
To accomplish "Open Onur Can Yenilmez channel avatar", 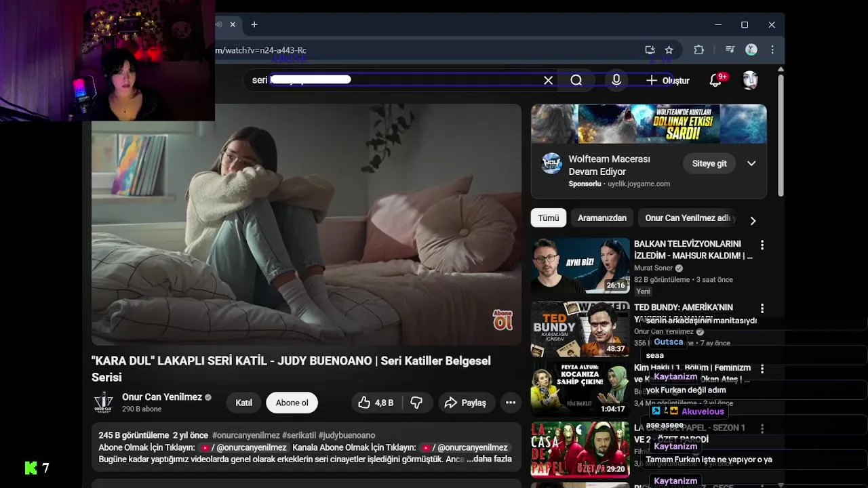I will [x=103, y=403].
